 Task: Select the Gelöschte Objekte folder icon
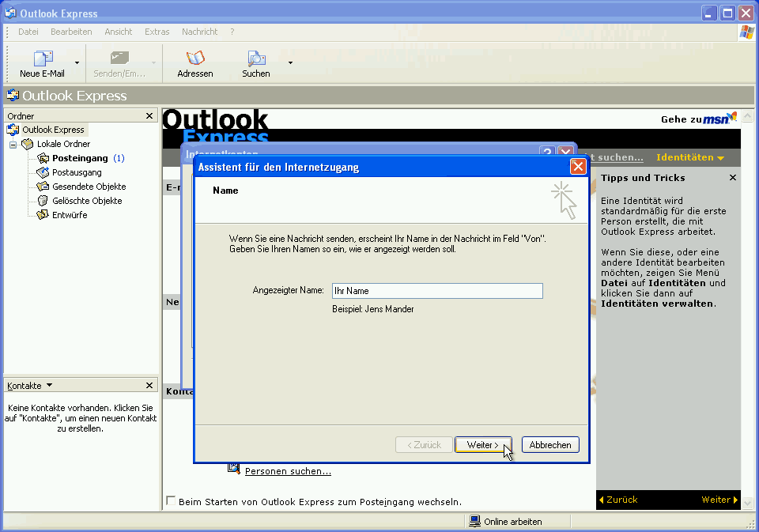tap(43, 200)
